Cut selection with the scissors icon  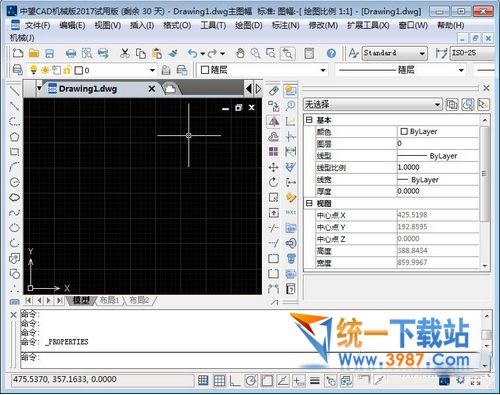[x=125, y=53]
